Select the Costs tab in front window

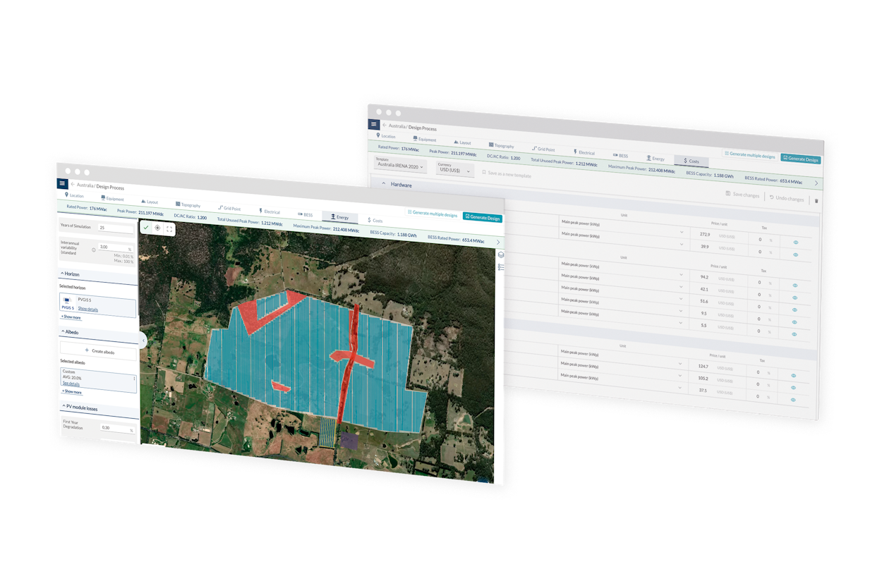tap(375, 221)
